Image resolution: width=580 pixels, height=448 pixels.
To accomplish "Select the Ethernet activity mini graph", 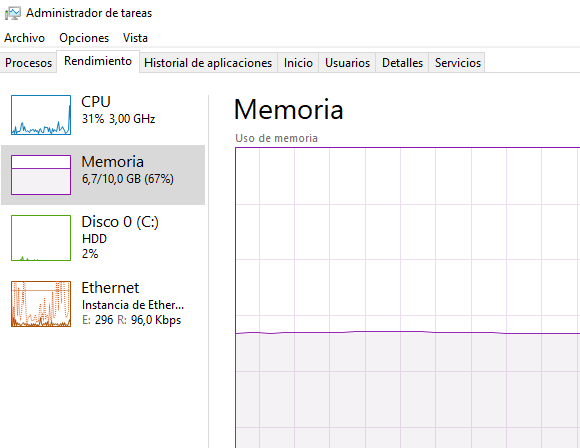I will click(x=41, y=304).
